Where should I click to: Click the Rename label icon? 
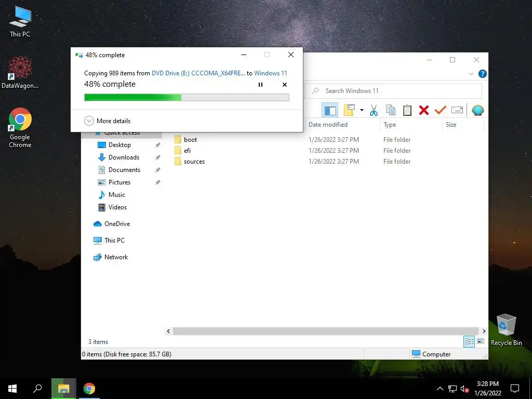coord(457,110)
